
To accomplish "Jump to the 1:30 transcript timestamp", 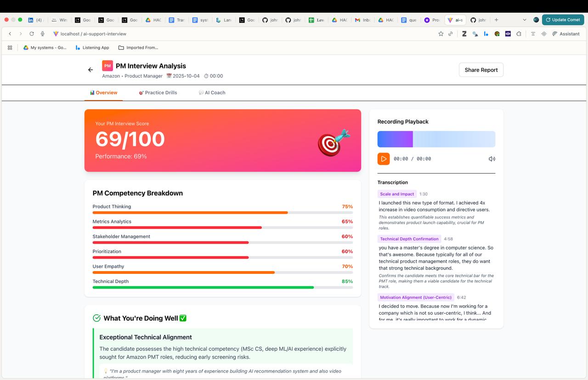I will click(x=424, y=194).
